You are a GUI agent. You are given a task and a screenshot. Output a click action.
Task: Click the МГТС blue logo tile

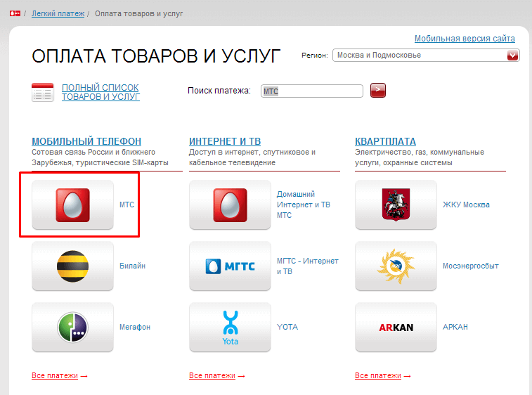point(230,266)
